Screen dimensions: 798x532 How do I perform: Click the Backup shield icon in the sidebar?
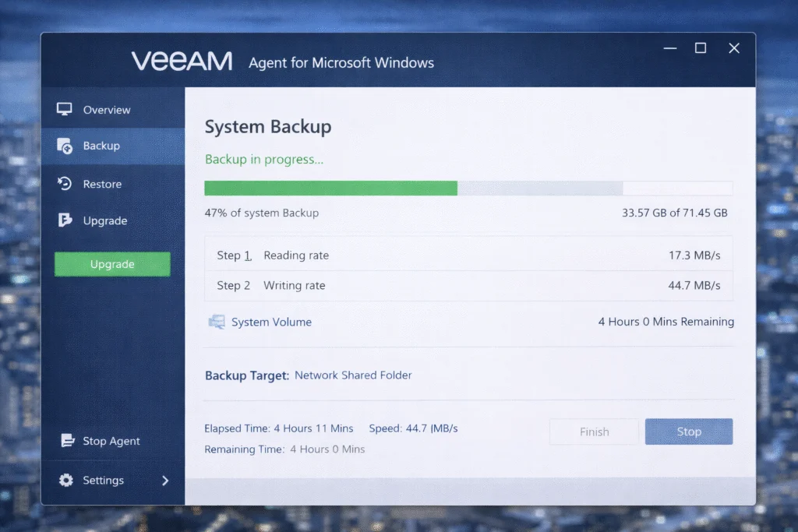(x=66, y=146)
